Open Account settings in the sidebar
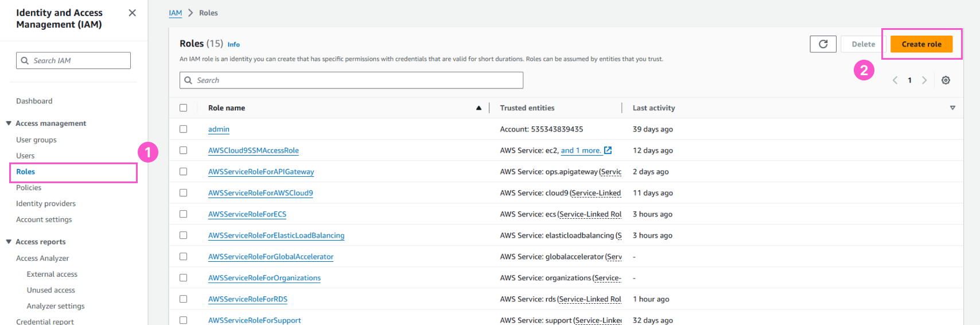 coord(44,219)
